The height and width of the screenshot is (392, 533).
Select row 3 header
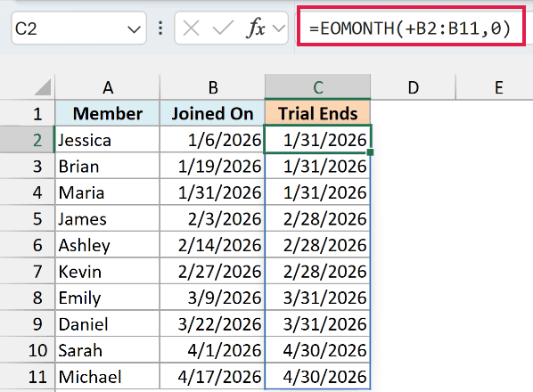[x=28, y=166]
